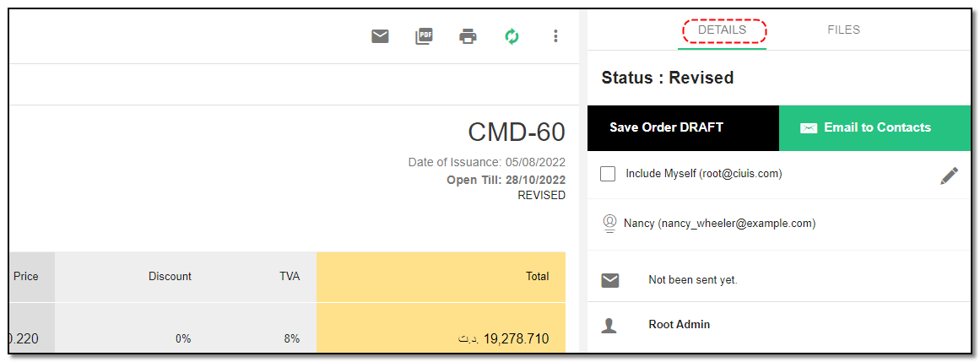Export the order as PDF
The image size is (980, 362).
point(425,37)
